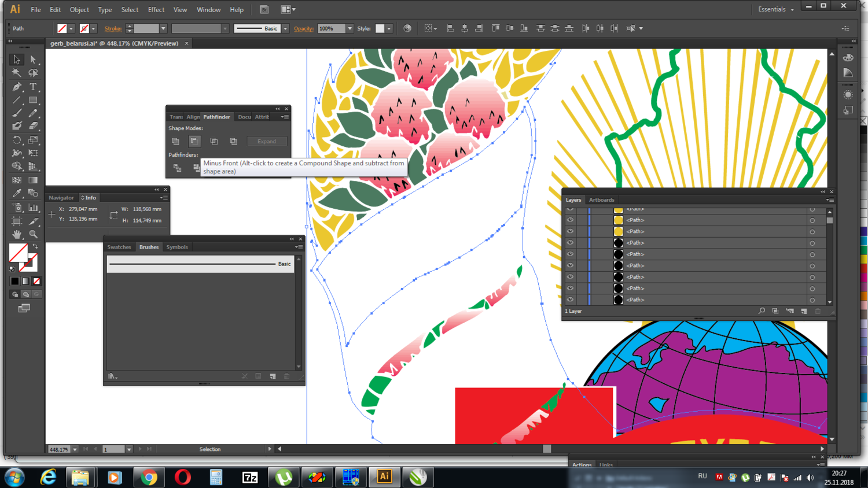Viewport: 868px width, 488px height.
Task: Click the Bridge (Br) button
Action: click(264, 10)
